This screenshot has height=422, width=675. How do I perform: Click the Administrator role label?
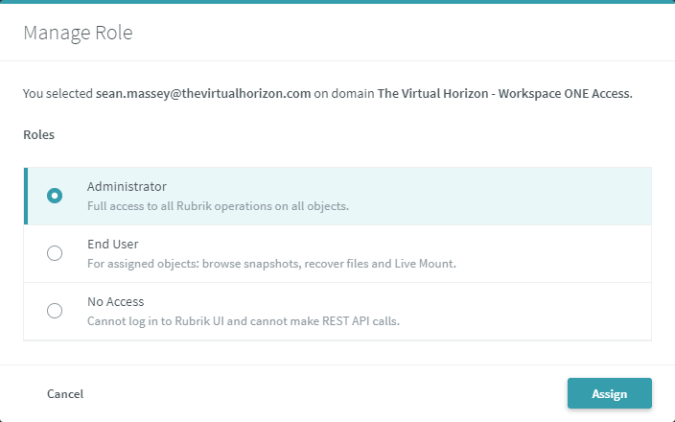pos(127,186)
